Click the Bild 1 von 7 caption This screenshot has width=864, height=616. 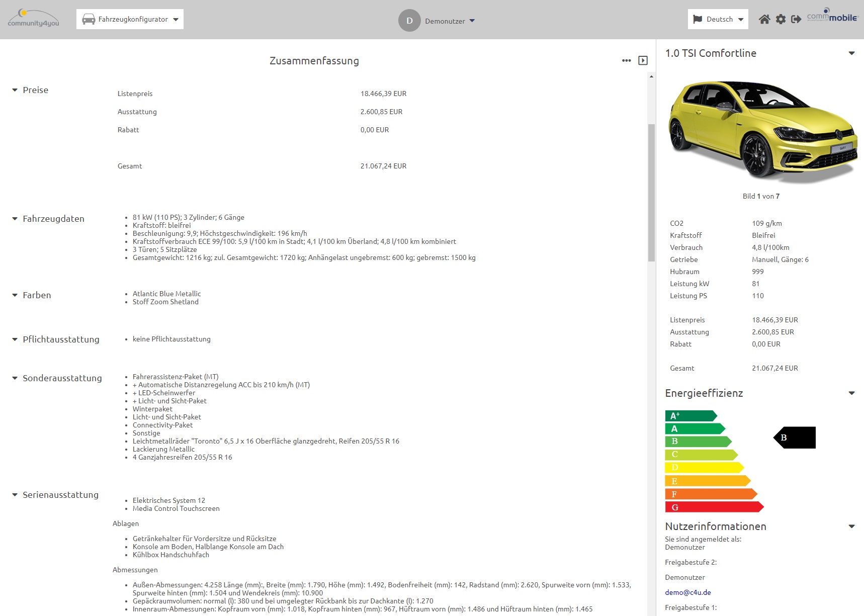(x=761, y=196)
